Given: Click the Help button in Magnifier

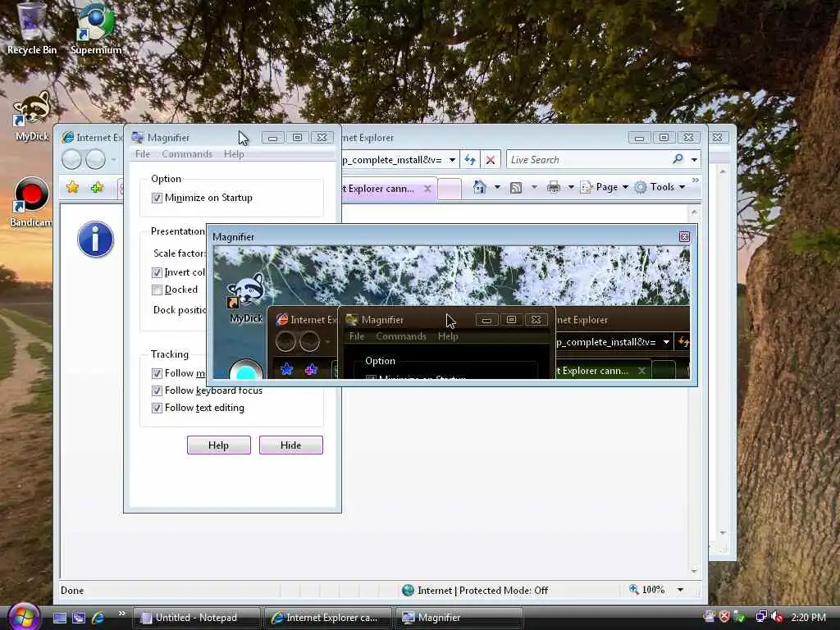Looking at the screenshot, I should (218, 445).
